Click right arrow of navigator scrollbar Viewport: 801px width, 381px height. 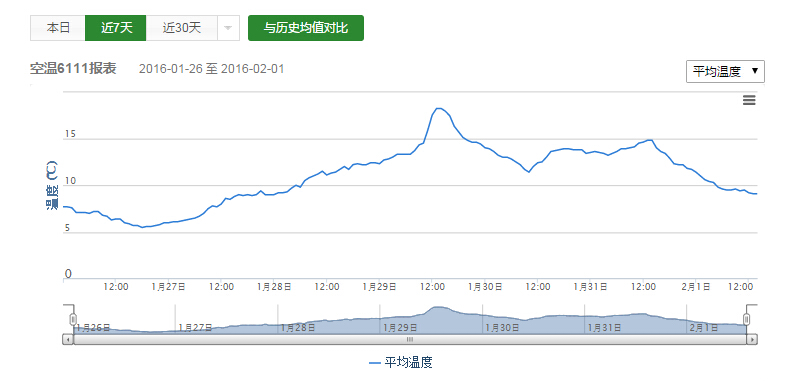[752, 339]
